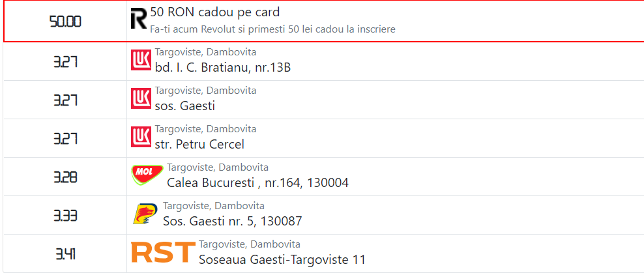The width and height of the screenshot is (644, 273).
Task: Click the Lukoil logo beside bd. I. C. Bratianu
Action: 141,60
